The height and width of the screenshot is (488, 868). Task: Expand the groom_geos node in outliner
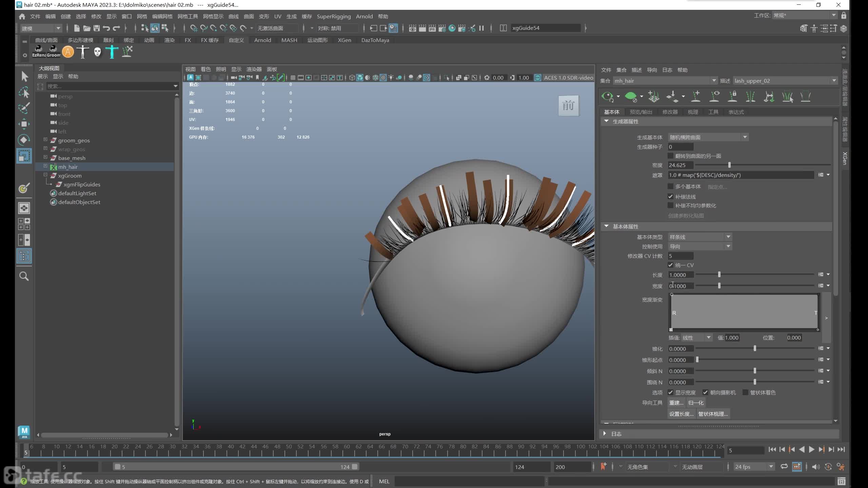click(45, 140)
